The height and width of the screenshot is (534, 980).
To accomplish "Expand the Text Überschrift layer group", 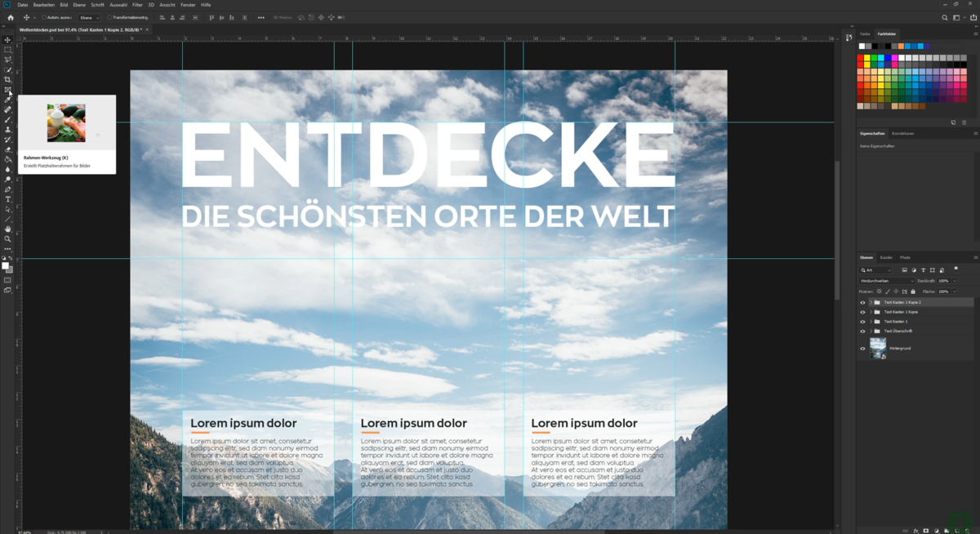I will (x=871, y=331).
